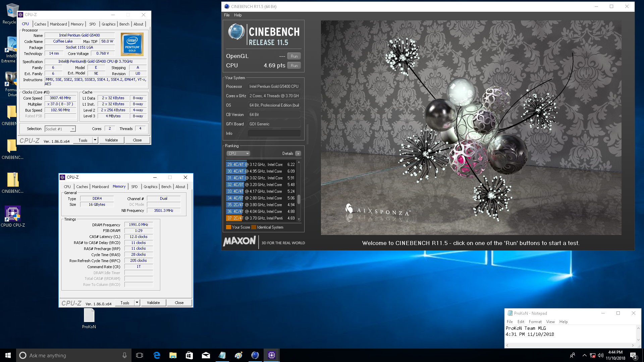Select the 29. 4C/4T ranking entry

(261, 165)
